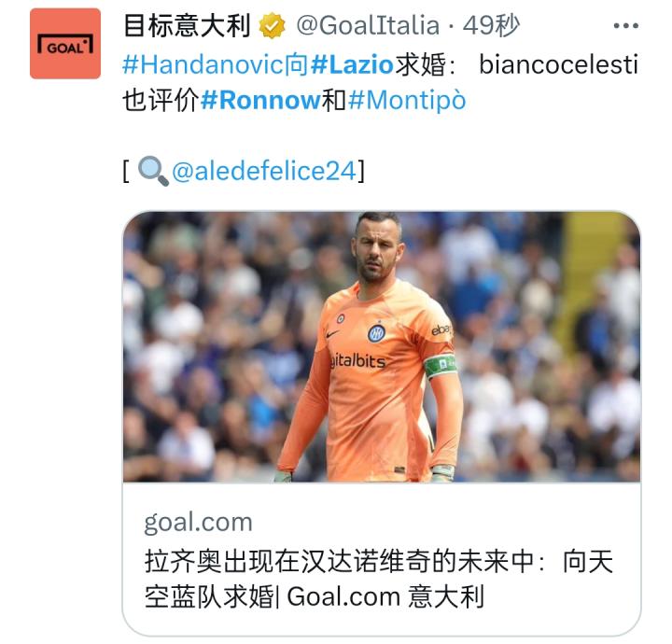Open the three-dot more options menu
Screen dimensions: 672x644
pos(625,26)
